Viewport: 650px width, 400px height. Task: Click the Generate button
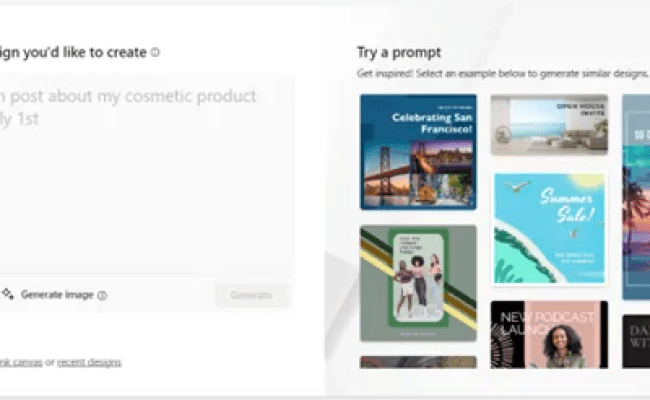tap(252, 295)
